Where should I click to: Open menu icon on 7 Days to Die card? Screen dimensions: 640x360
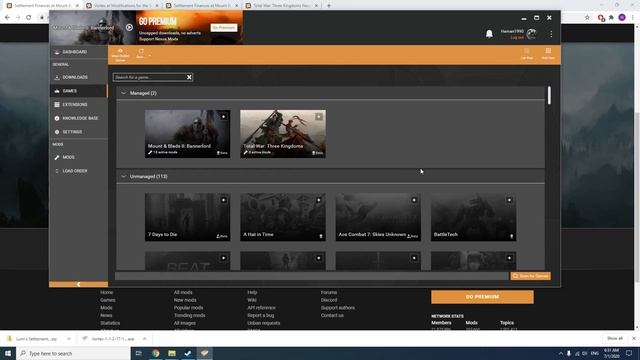tap(223, 200)
